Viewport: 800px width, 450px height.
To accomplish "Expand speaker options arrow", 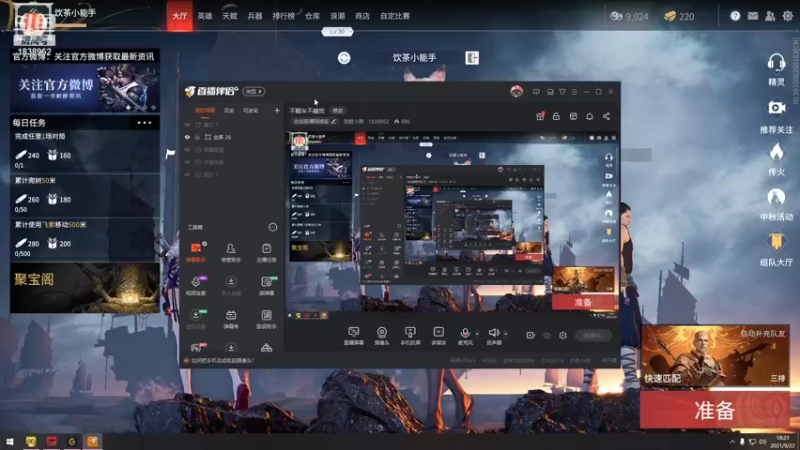I will [x=506, y=334].
